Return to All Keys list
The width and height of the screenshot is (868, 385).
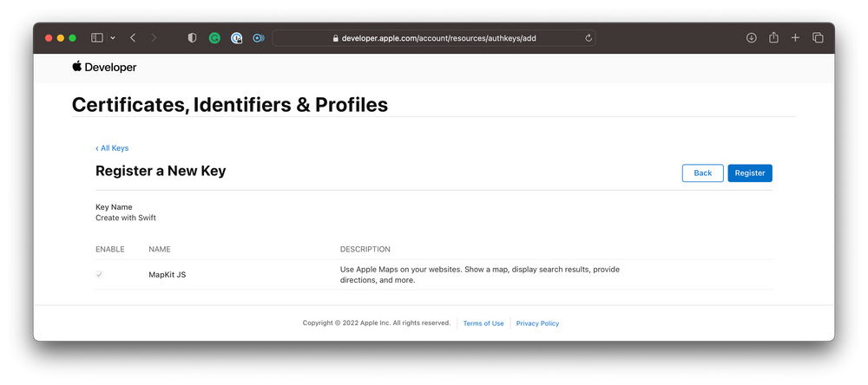tap(112, 148)
